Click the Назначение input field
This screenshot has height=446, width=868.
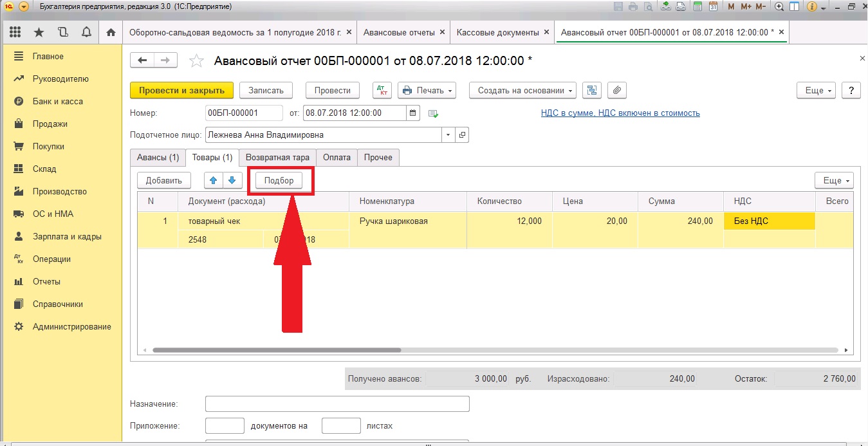[x=337, y=404]
